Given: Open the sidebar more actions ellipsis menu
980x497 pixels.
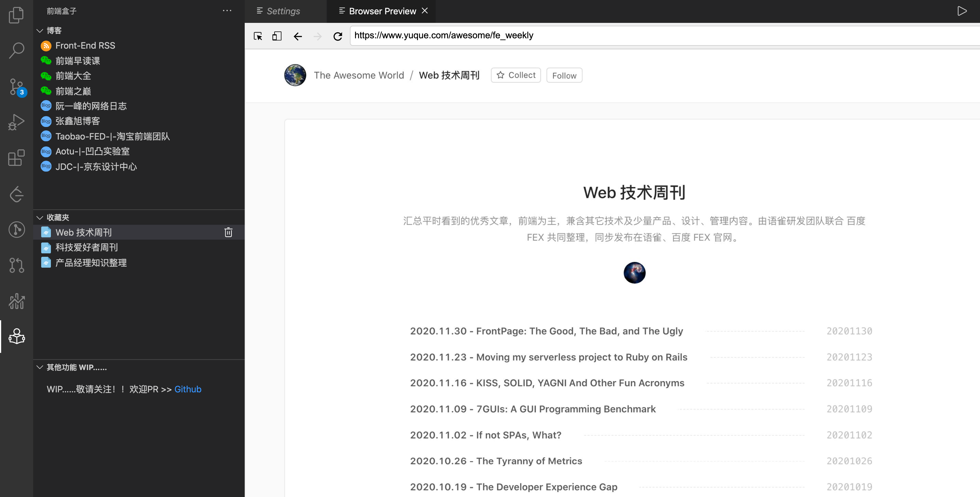Looking at the screenshot, I should coord(227,11).
